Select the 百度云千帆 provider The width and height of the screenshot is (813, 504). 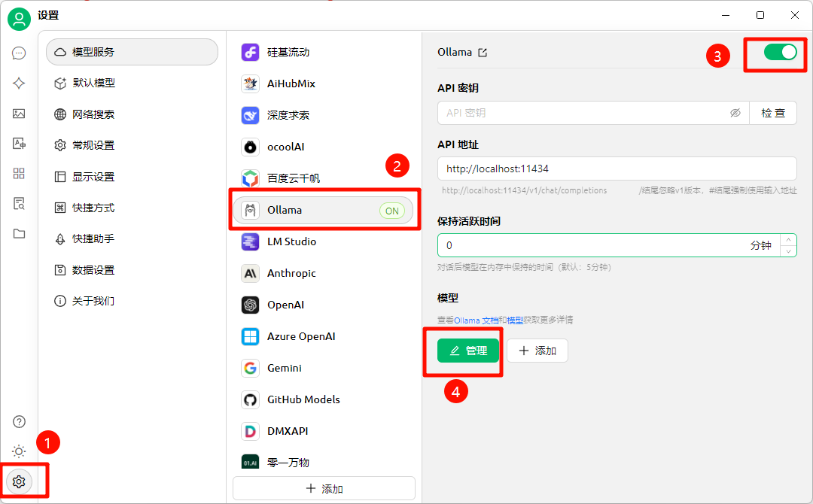point(323,179)
